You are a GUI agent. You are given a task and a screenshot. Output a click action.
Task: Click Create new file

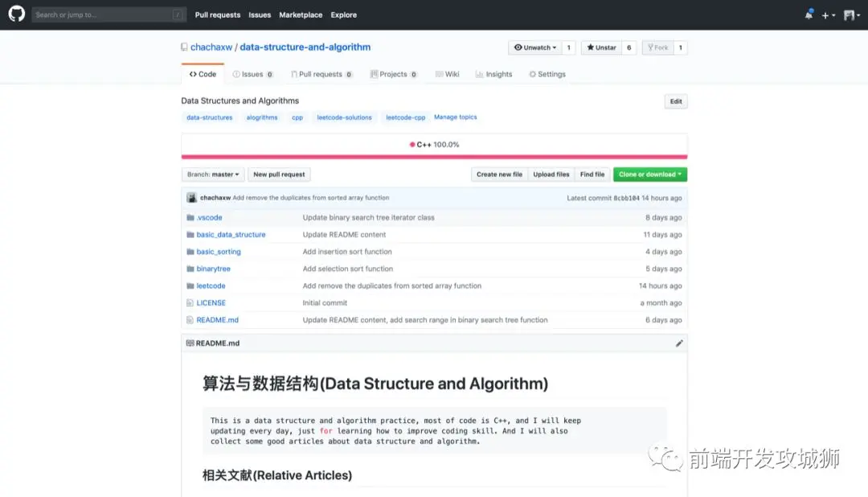tap(499, 175)
